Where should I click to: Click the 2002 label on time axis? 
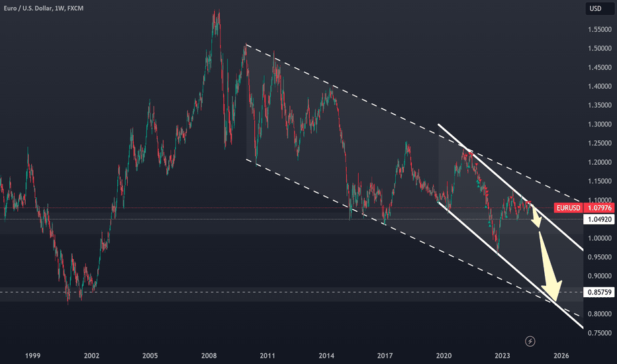[x=91, y=356]
